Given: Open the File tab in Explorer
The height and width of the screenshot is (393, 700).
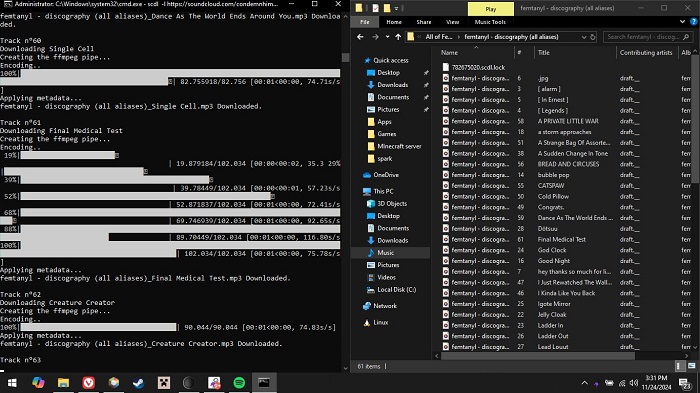Looking at the screenshot, I should [x=365, y=22].
